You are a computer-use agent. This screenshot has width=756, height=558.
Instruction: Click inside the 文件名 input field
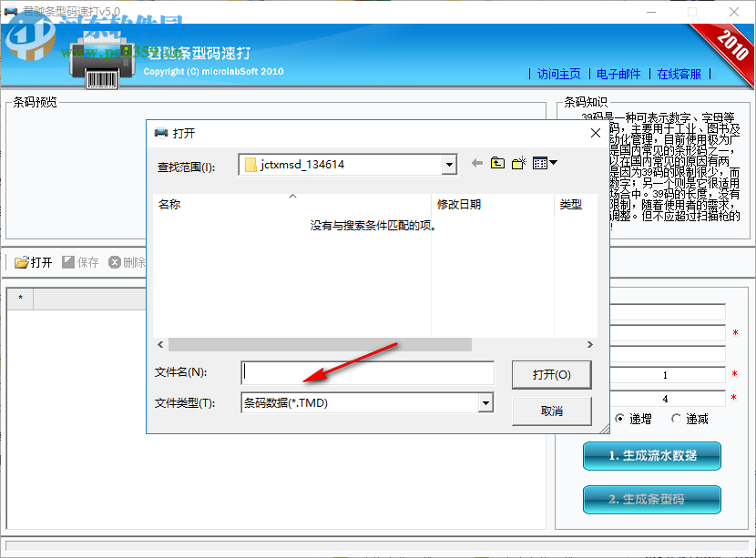tap(364, 373)
